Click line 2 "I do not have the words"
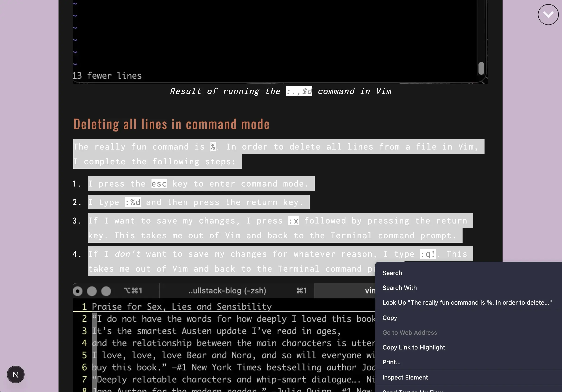The width and height of the screenshot is (562, 392). coord(234,318)
